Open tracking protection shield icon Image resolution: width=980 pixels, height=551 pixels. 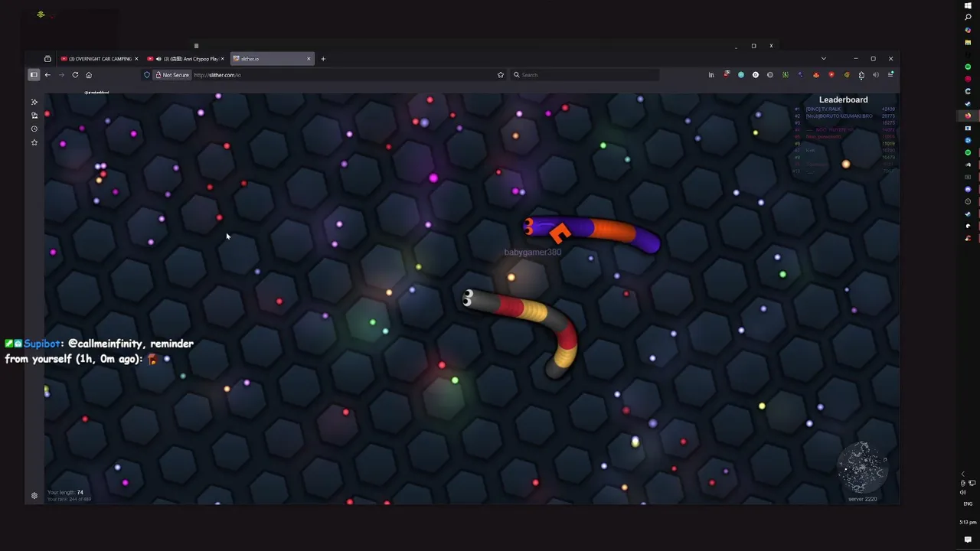[147, 75]
